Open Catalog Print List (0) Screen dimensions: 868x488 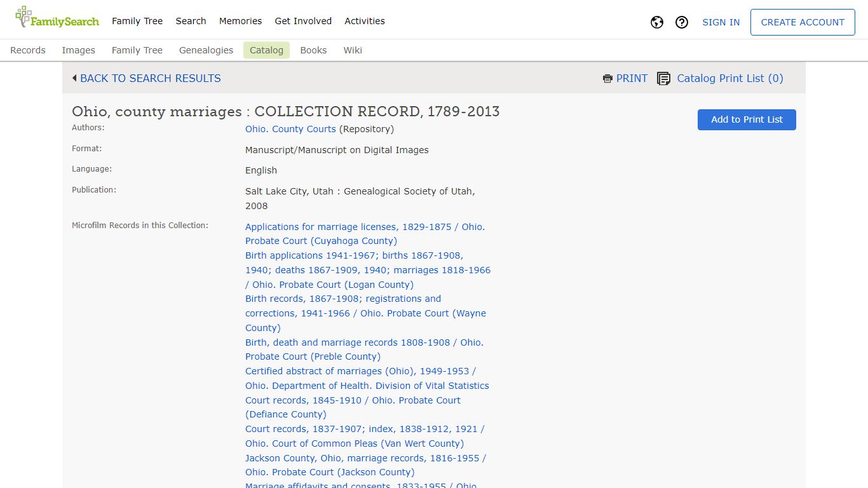point(730,78)
